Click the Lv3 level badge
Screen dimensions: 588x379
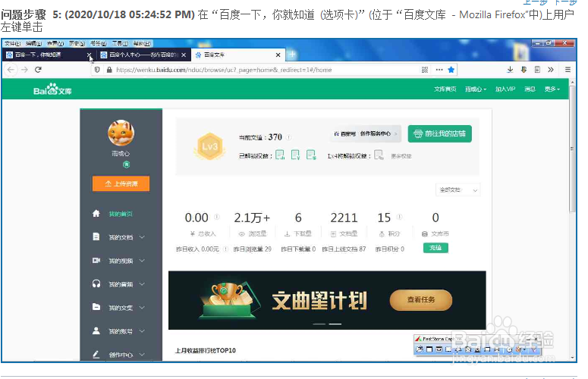[x=209, y=146]
